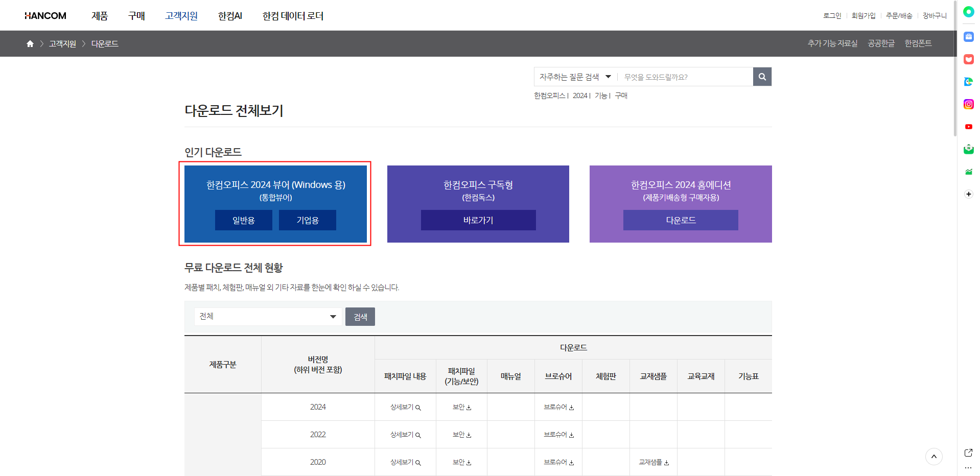The width and height of the screenshot is (980, 476).
Task: Open the 한컴 데이터 로더 menu
Action: [x=293, y=16]
